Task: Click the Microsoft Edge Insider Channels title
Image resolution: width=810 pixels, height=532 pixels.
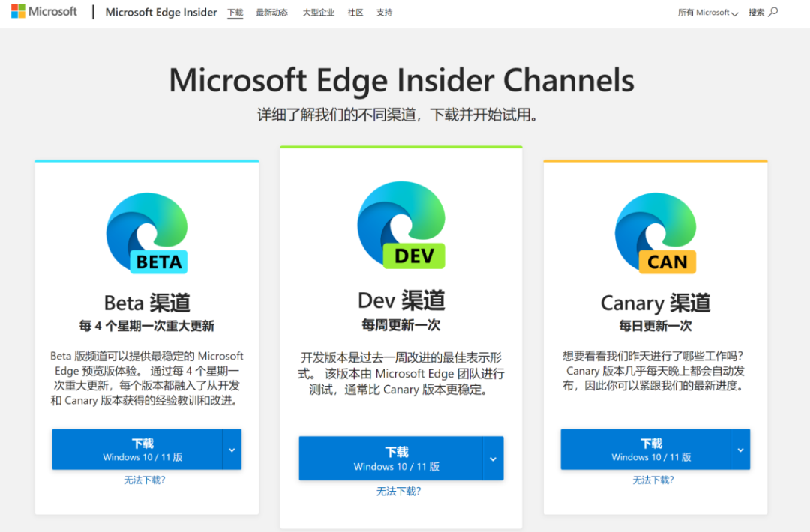Action: 401,80
